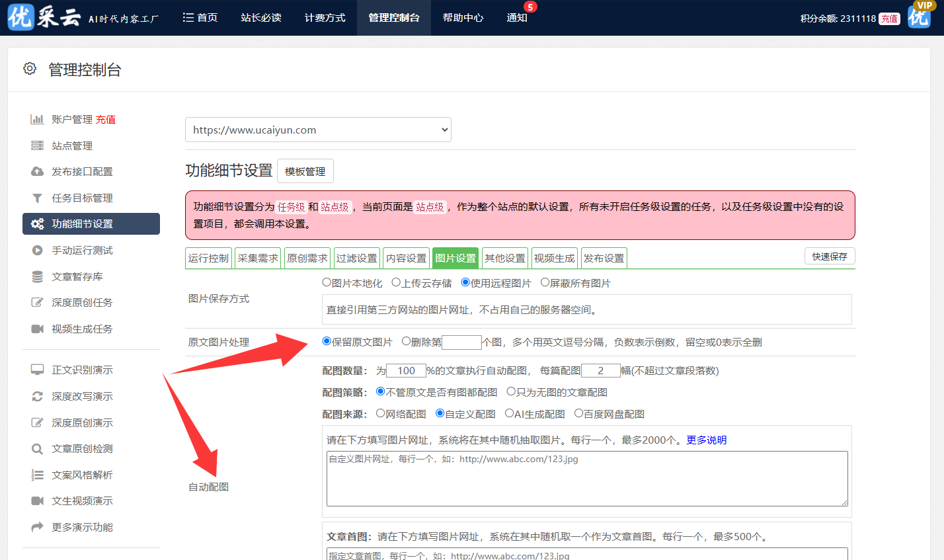
Task: Choose 只为无图的文章配图 strategy
Action: pyautogui.click(x=511, y=391)
